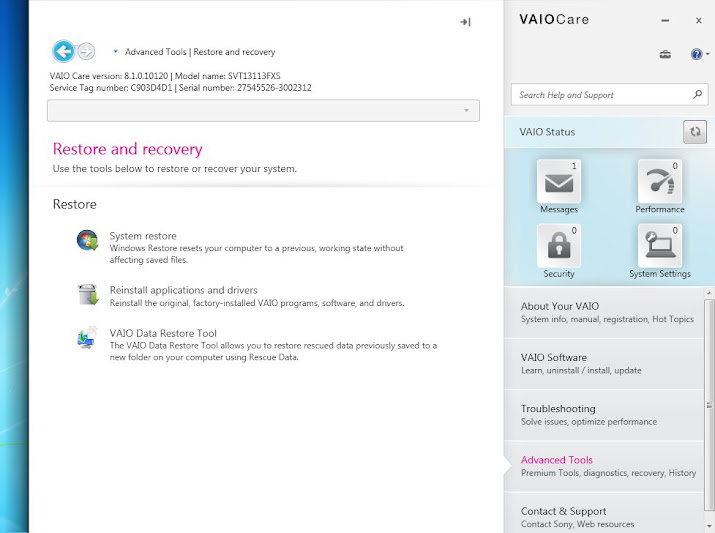
Task: Open Messages envelope icon
Action: (x=559, y=181)
